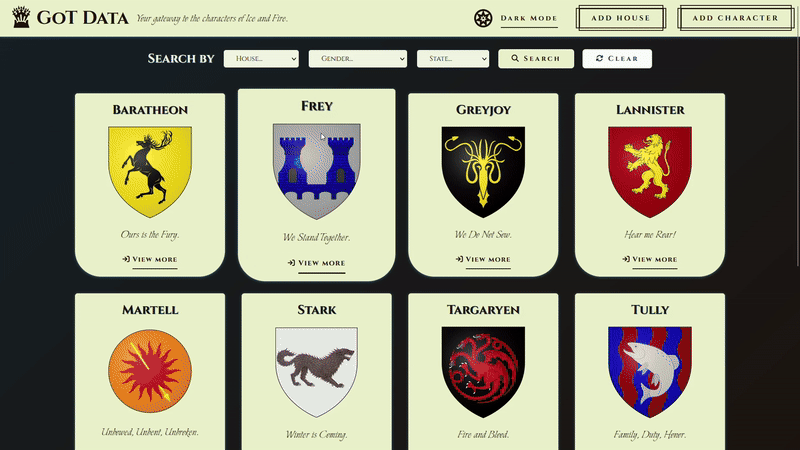This screenshot has width=800, height=450.
Task: Click the Tully trout shield
Action: pyautogui.click(x=650, y=372)
